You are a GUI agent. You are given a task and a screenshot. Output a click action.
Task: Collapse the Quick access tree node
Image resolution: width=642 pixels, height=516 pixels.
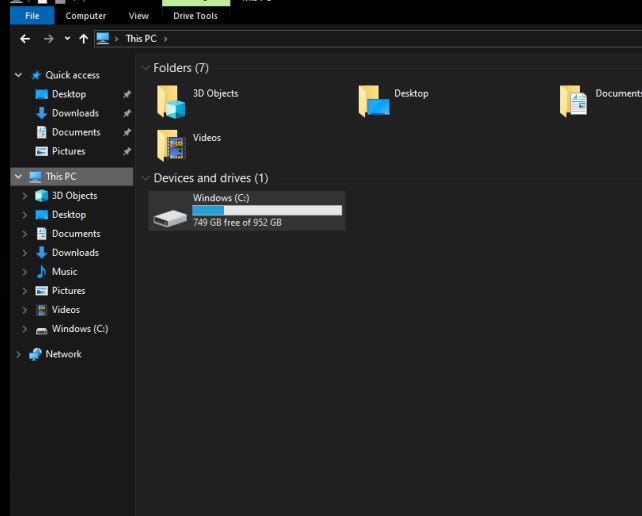[18, 75]
